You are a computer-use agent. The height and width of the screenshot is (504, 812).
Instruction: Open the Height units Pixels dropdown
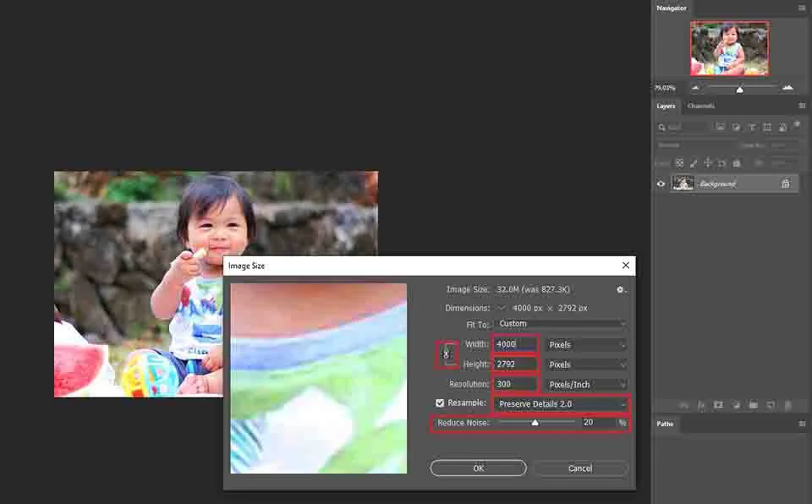coord(586,364)
